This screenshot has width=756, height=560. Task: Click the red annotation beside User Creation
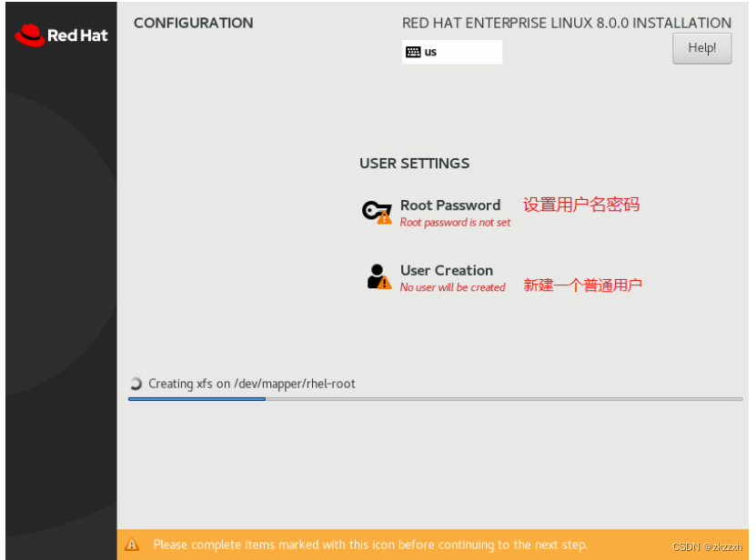click(x=583, y=285)
